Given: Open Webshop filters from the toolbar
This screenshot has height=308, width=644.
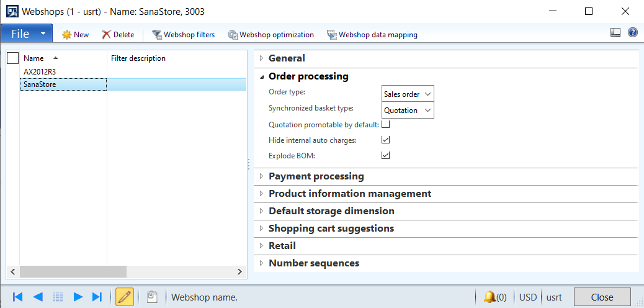Looking at the screenshot, I should click(157, 35).
